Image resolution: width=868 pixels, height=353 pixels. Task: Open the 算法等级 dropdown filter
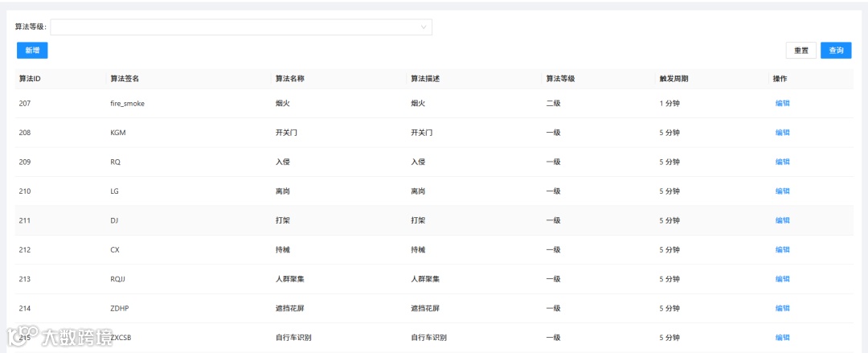click(241, 27)
